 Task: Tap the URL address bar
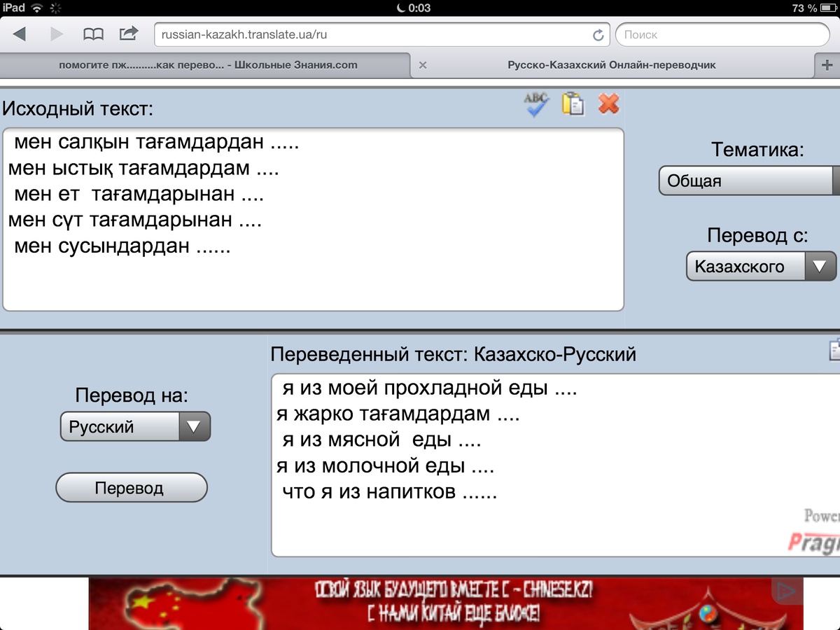(x=371, y=34)
